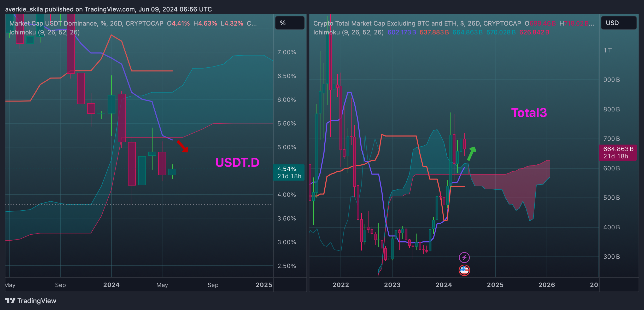Click the 2026 label on right time axis

click(547, 285)
